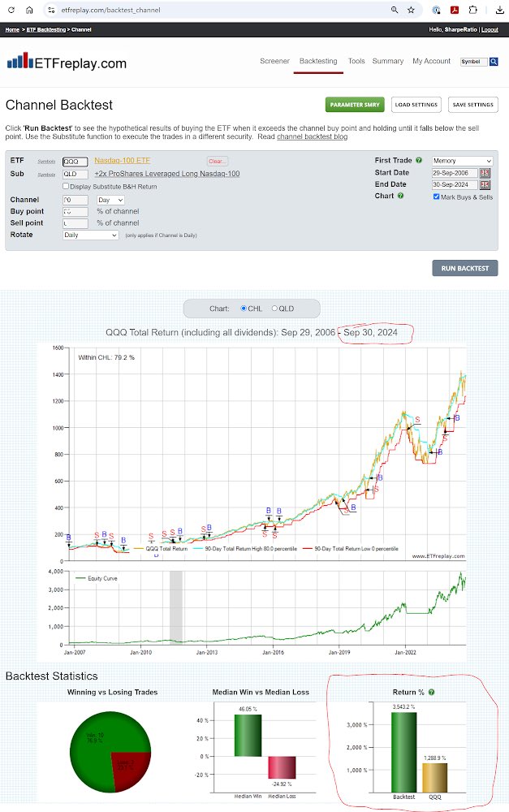509x812 pixels.
Task: Click the blue symbol search magnifier icon
Action: [494, 62]
